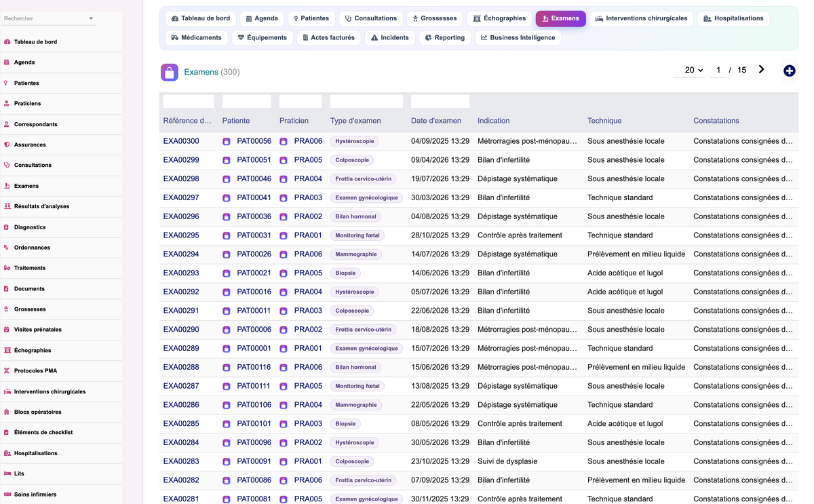Click the Patientes sidebar icon
Viewport: 814px width, 504px height.
coord(7,83)
